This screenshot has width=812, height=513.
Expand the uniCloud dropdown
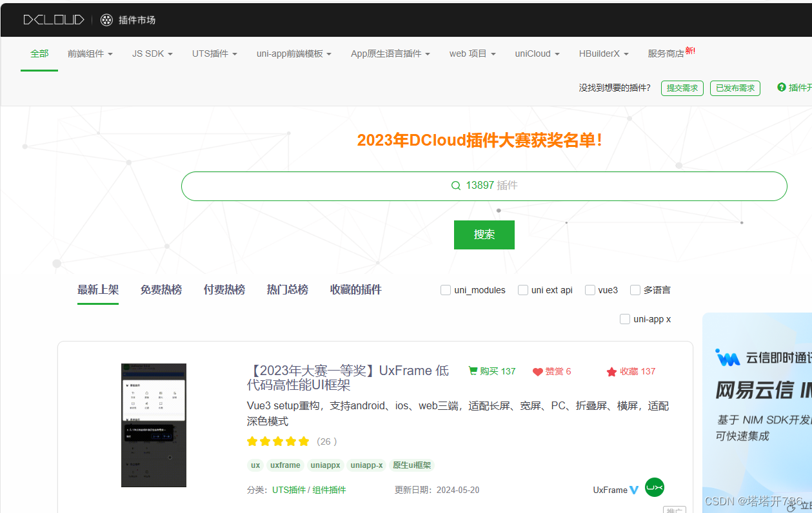[x=537, y=54]
